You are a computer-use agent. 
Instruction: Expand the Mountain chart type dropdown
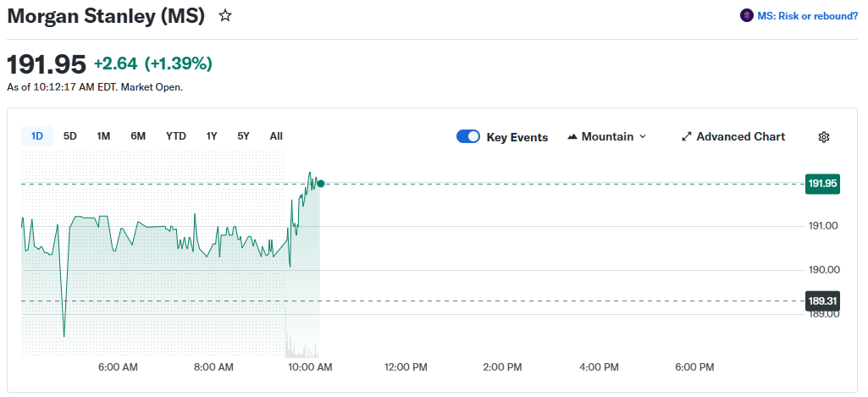click(606, 137)
